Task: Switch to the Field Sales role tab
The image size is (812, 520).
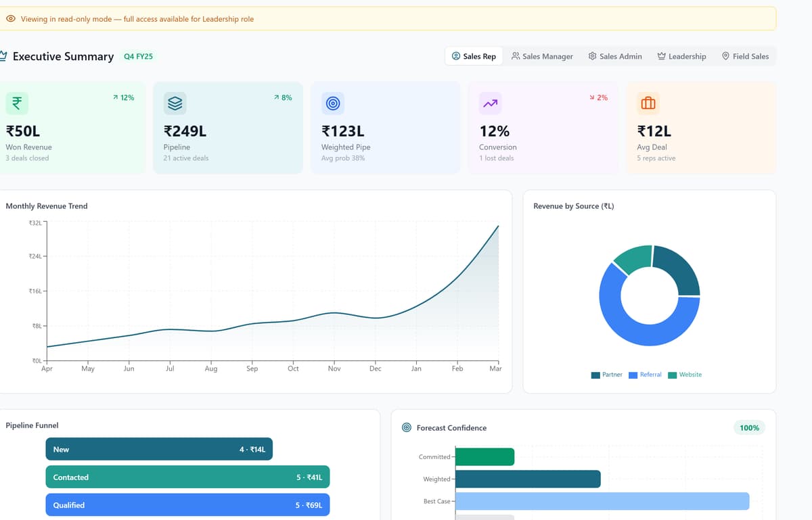Action: (x=745, y=56)
